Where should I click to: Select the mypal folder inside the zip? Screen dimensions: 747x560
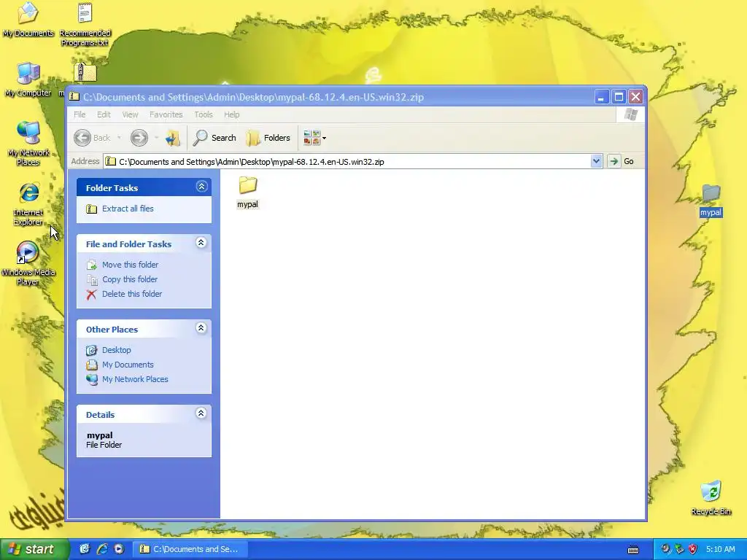tap(248, 192)
